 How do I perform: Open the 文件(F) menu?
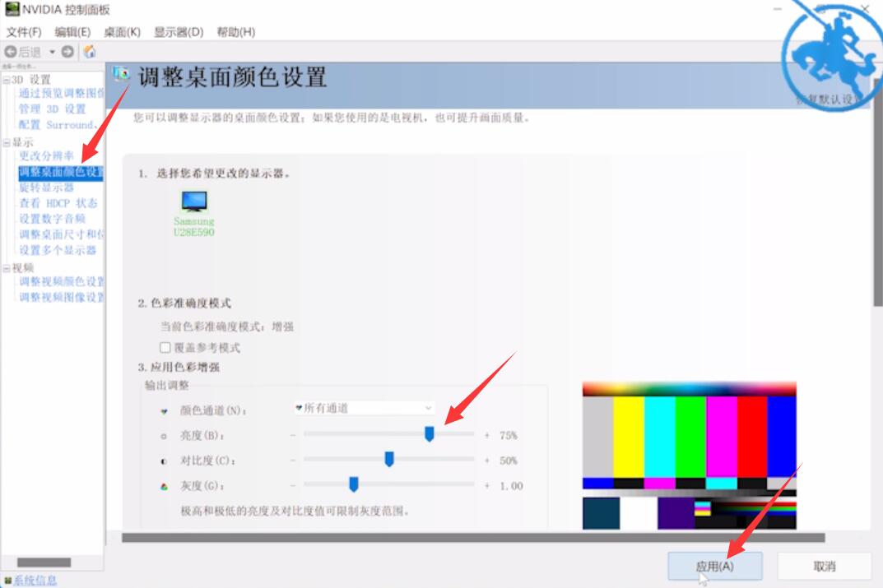(24, 32)
